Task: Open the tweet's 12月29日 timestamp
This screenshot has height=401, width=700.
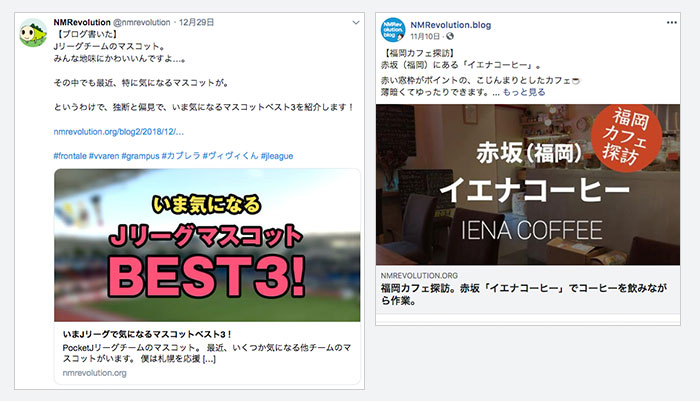Action: coord(196,22)
